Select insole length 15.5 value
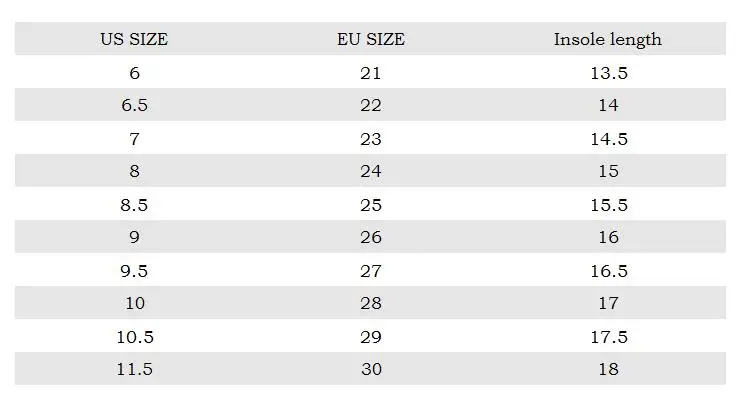 [608, 205]
